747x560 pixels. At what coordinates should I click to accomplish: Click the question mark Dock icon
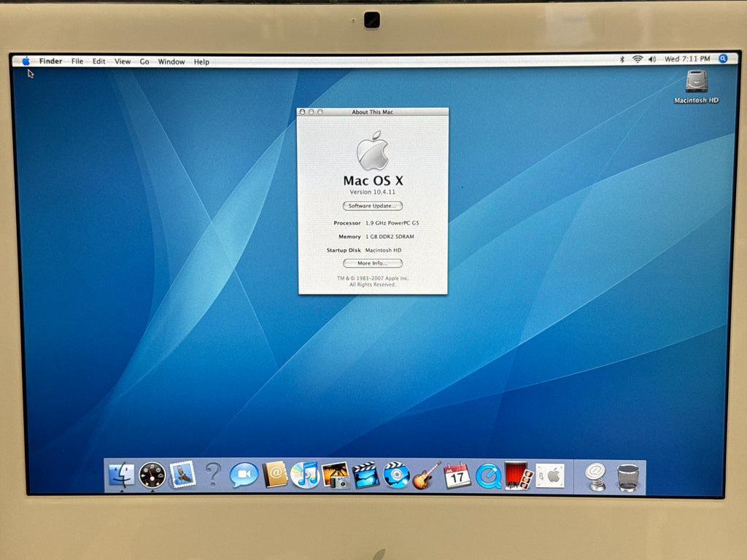(214, 474)
